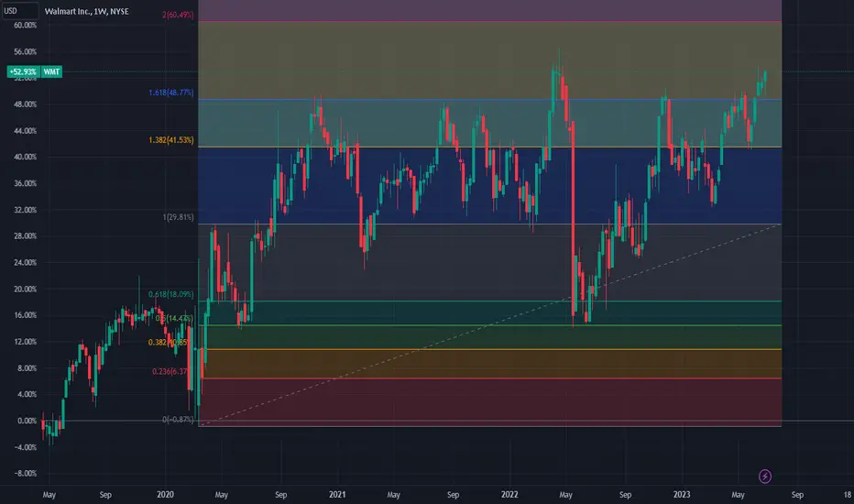The image size is (854, 504).
Task: Click the green WMT ticker badge
Action: coord(51,71)
